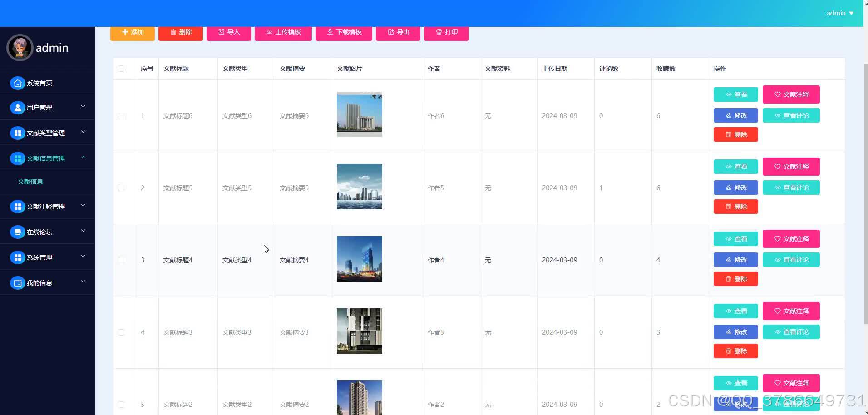Click the red 删除 toolbar button

[x=181, y=33]
